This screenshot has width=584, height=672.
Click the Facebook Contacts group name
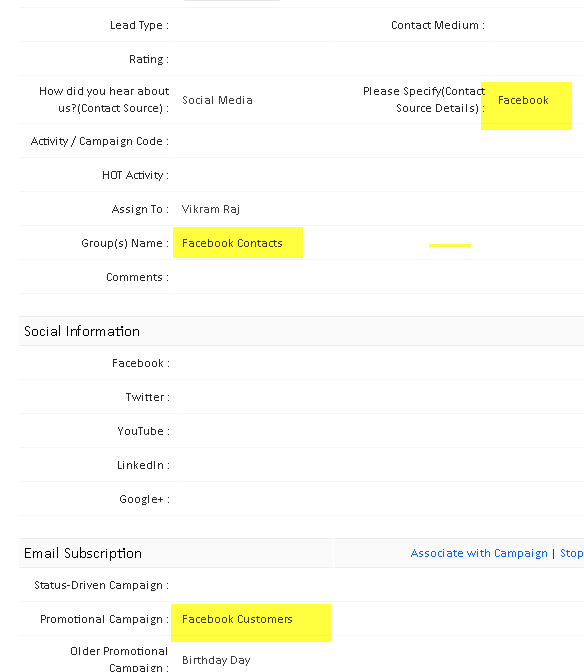tap(232, 243)
